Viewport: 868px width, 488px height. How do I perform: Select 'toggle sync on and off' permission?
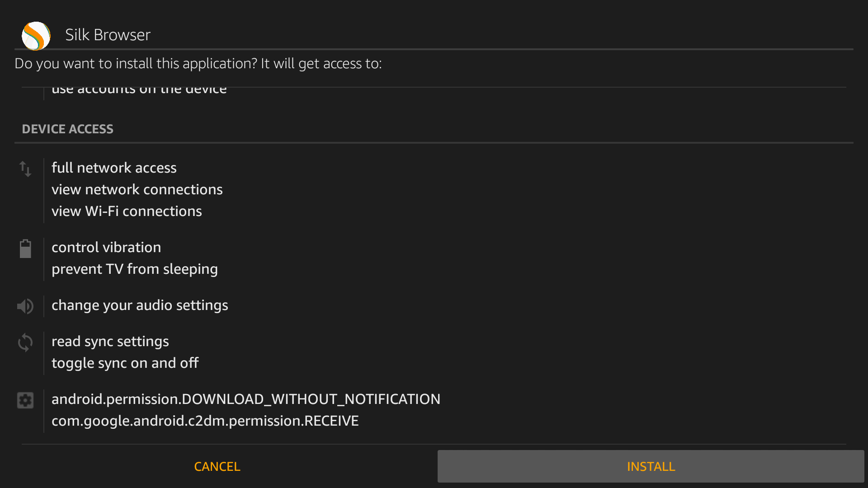tap(125, 363)
